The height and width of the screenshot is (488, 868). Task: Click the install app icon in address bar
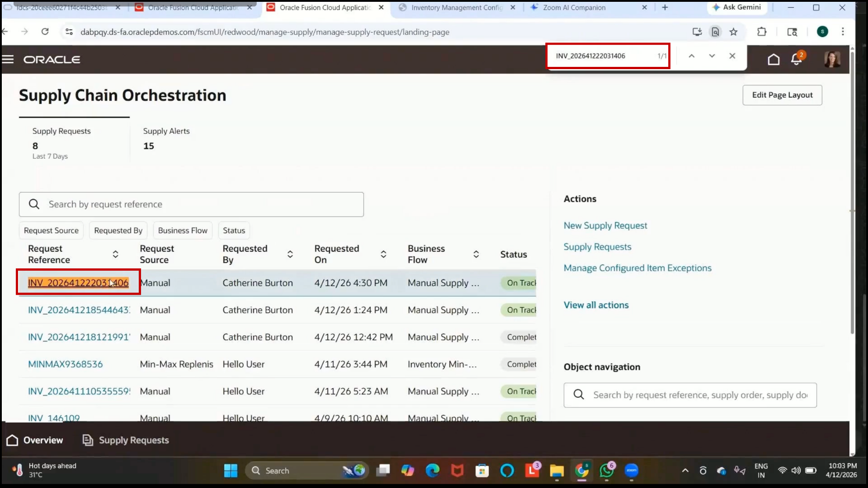[x=697, y=32]
